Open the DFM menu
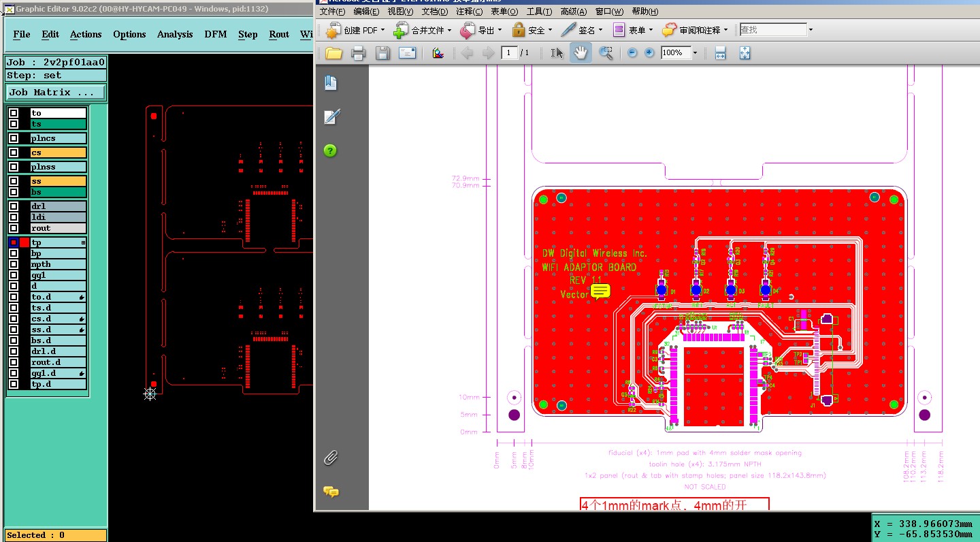The image size is (980, 542). [x=216, y=34]
